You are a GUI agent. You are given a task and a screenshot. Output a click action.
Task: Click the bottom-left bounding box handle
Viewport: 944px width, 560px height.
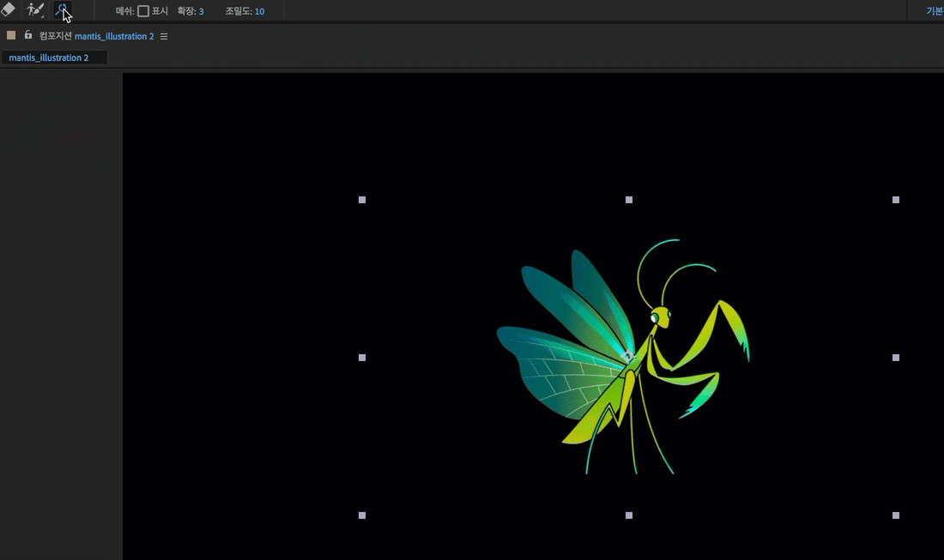tap(362, 515)
